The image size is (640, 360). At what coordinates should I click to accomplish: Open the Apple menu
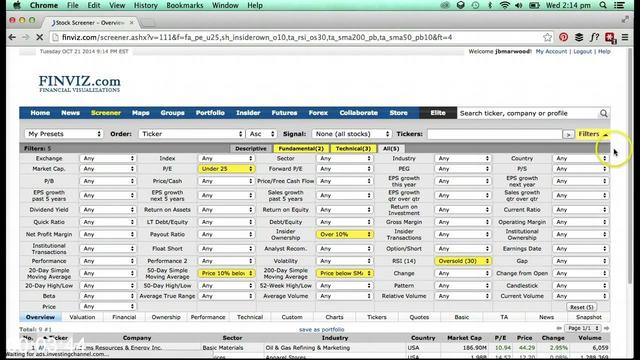[16, 5]
